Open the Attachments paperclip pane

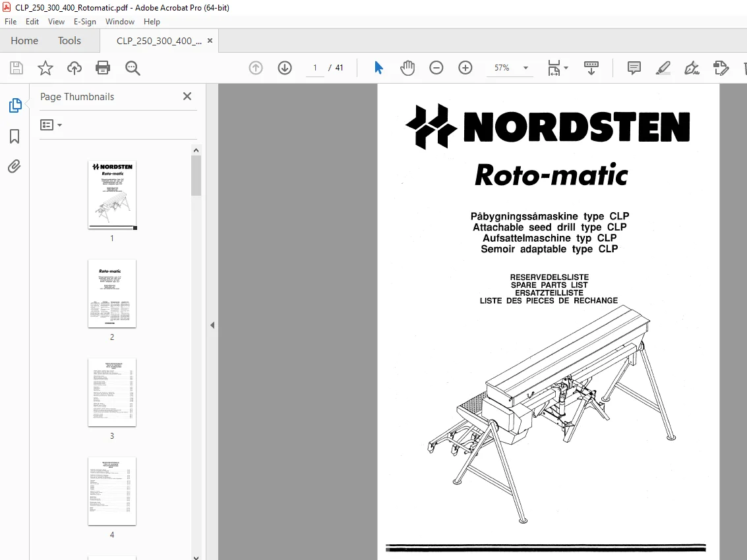[15, 167]
